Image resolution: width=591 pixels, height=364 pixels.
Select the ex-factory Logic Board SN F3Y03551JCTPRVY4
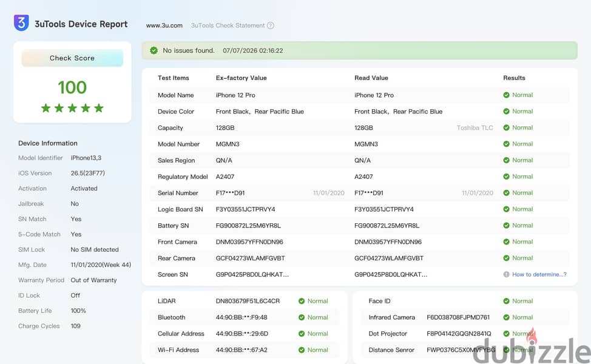(x=245, y=209)
